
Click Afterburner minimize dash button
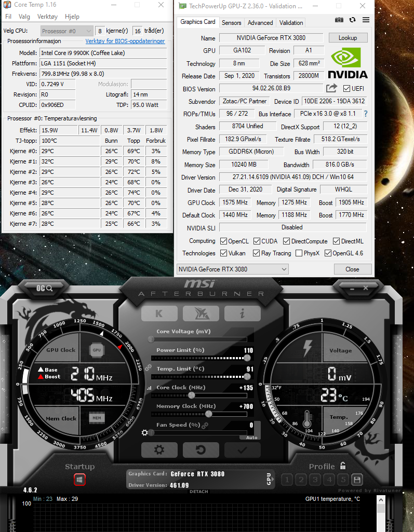[352, 289]
